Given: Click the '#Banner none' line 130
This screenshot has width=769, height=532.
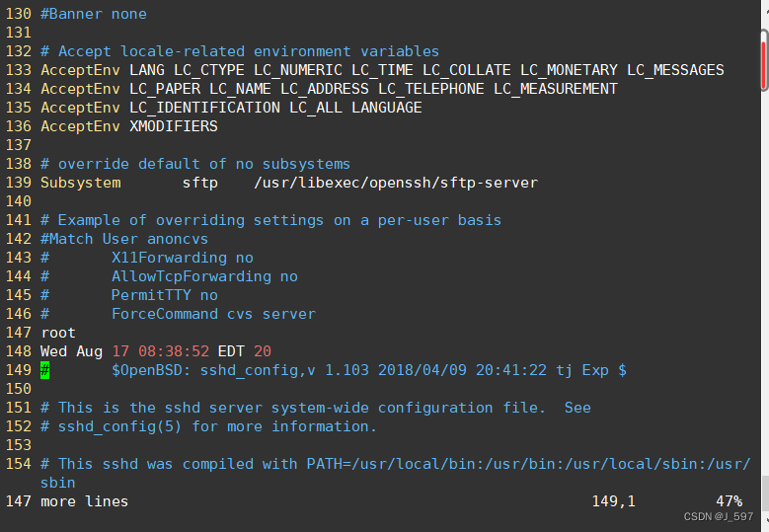Looking at the screenshot, I should [x=93, y=14].
